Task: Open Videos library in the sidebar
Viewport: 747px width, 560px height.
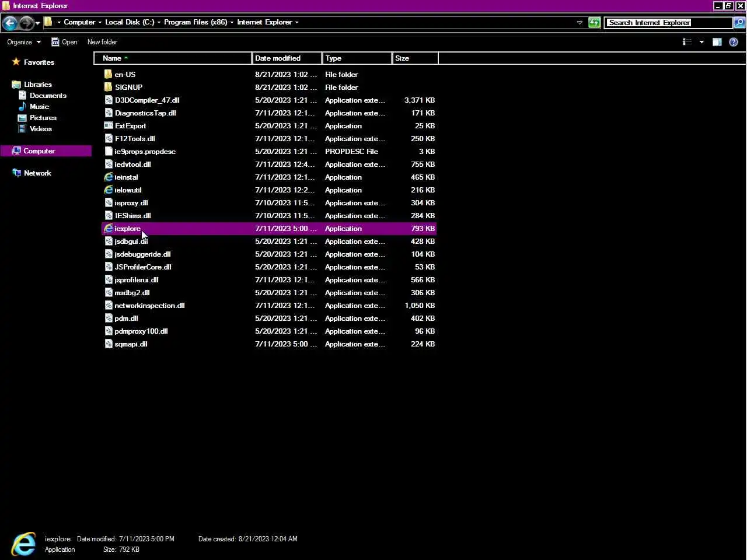Action: [x=41, y=129]
